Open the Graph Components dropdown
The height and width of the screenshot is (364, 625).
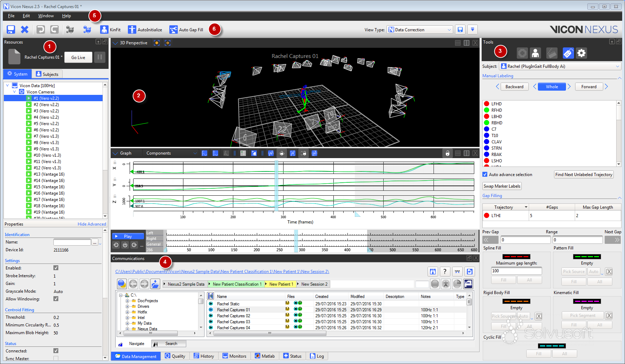click(x=171, y=153)
